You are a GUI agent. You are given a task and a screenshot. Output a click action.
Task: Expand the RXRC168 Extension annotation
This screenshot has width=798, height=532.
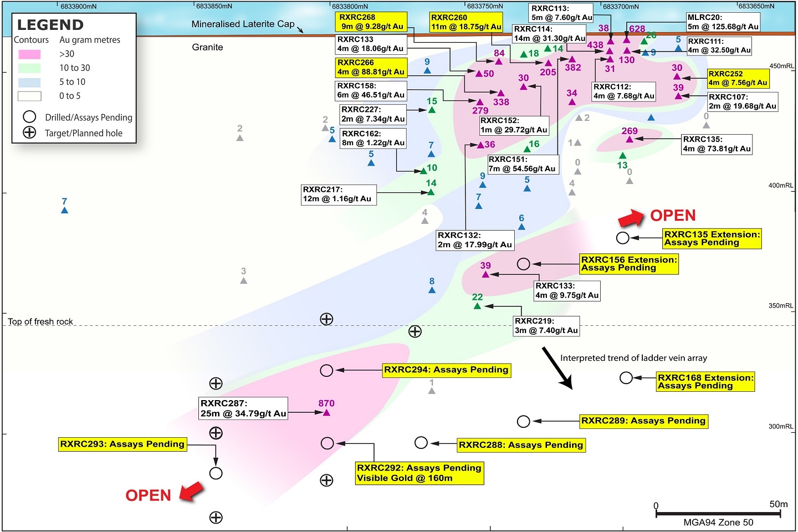(x=705, y=381)
